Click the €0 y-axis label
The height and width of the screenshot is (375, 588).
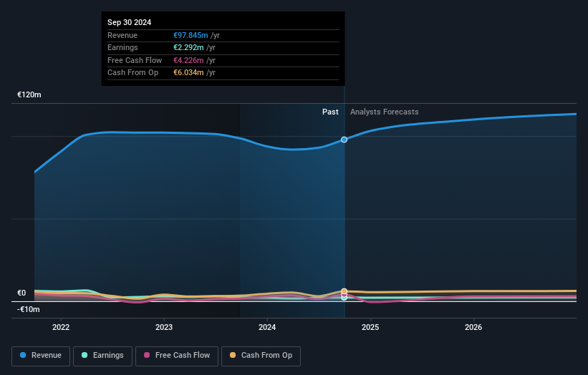[x=21, y=293]
